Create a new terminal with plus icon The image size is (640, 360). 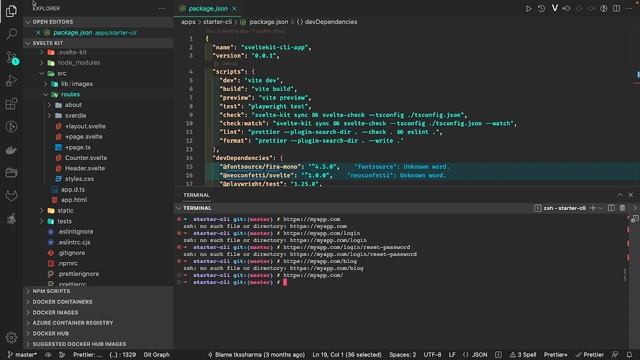click(593, 208)
